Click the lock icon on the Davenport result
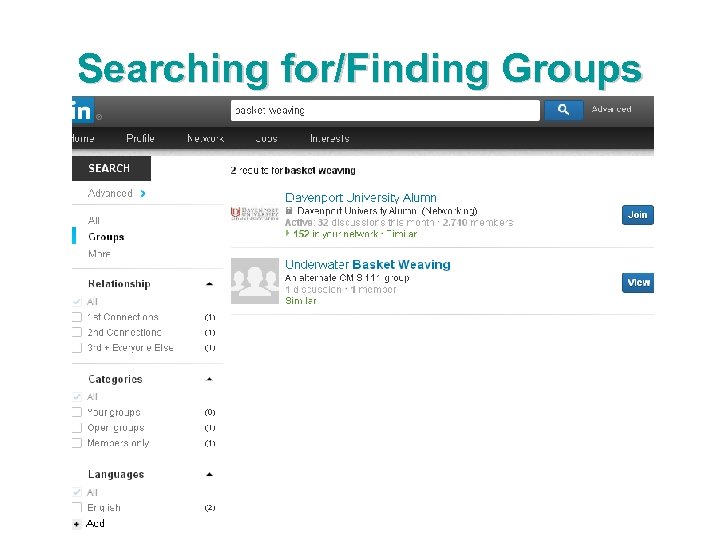 click(289, 211)
